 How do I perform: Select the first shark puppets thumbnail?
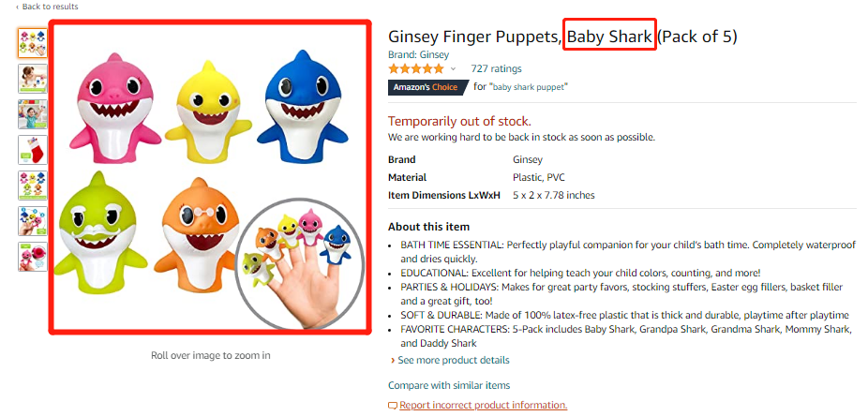pos(32,43)
